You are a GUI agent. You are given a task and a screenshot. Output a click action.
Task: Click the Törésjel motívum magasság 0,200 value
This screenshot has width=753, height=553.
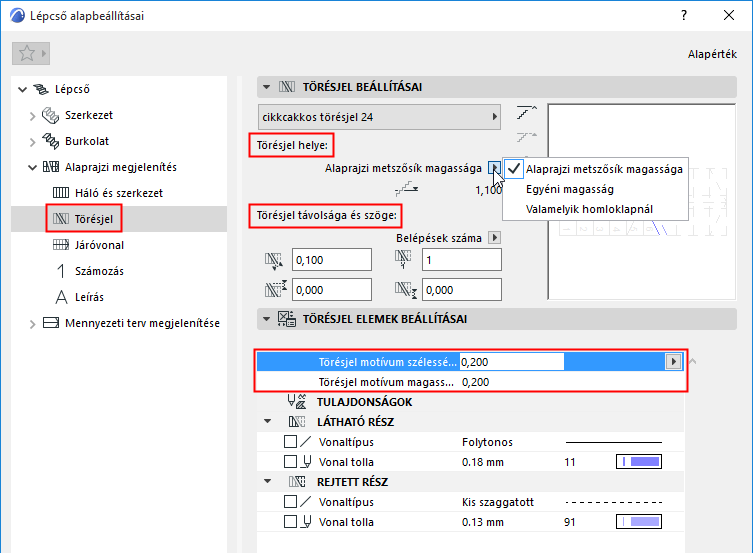(475, 382)
